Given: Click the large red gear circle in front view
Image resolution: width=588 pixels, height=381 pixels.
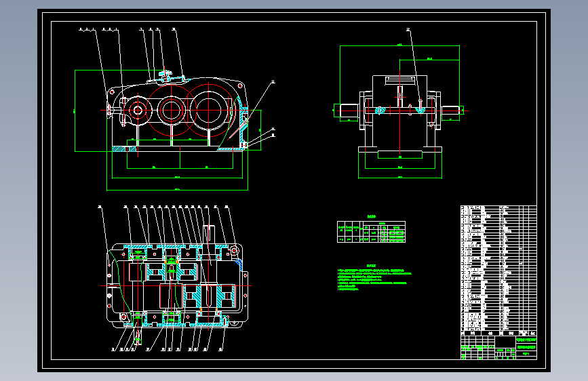Looking at the screenshot, I should [x=208, y=111].
